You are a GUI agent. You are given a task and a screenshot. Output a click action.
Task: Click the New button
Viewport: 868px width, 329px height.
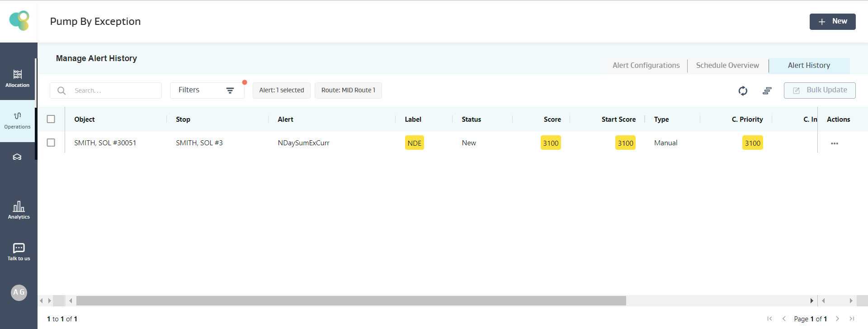tap(832, 21)
